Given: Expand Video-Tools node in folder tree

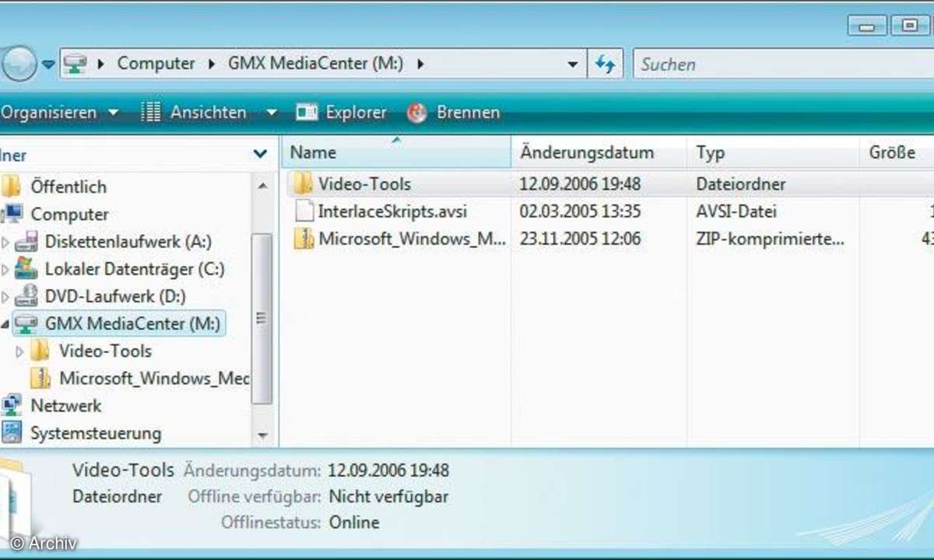Looking at the screenshot, I should tap(20, 352).
